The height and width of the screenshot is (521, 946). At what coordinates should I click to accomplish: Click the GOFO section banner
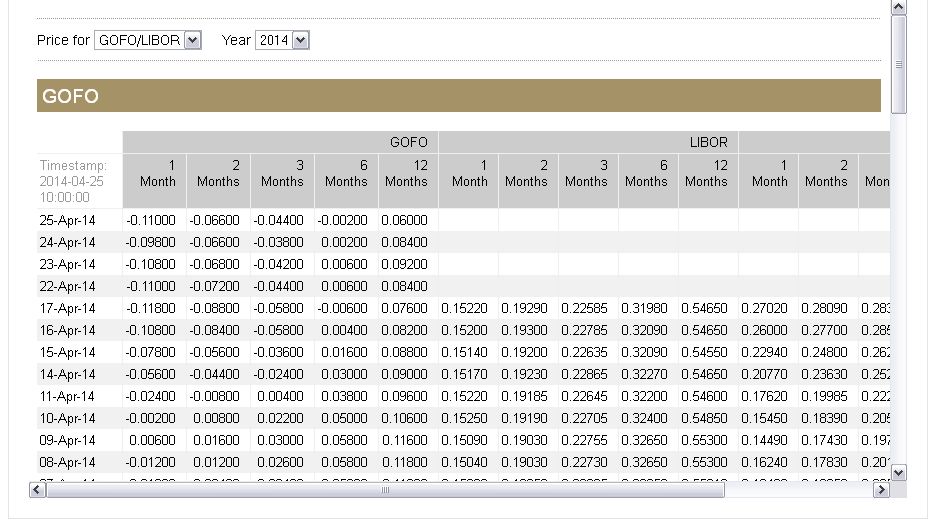point(459,95)
